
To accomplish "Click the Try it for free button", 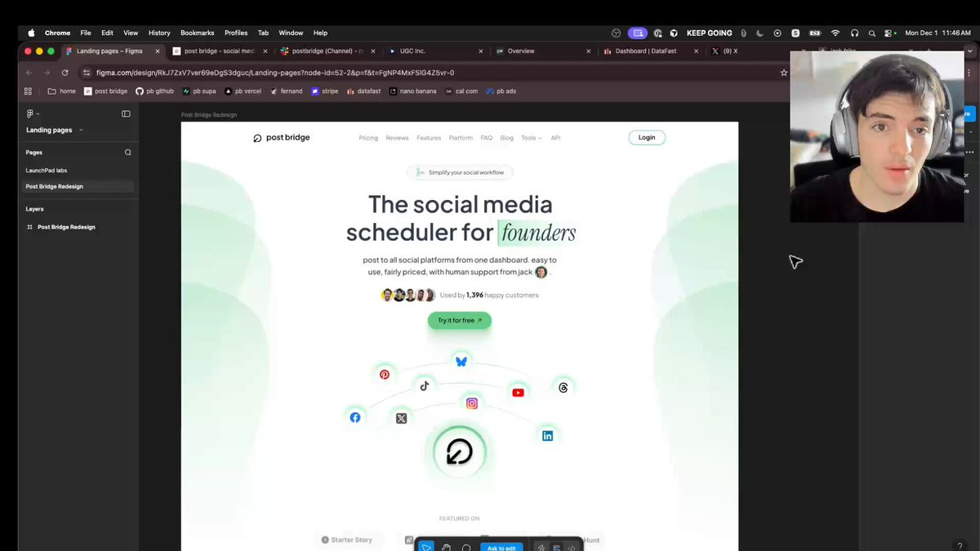I will pyautogui.click(x=460, y=320).
